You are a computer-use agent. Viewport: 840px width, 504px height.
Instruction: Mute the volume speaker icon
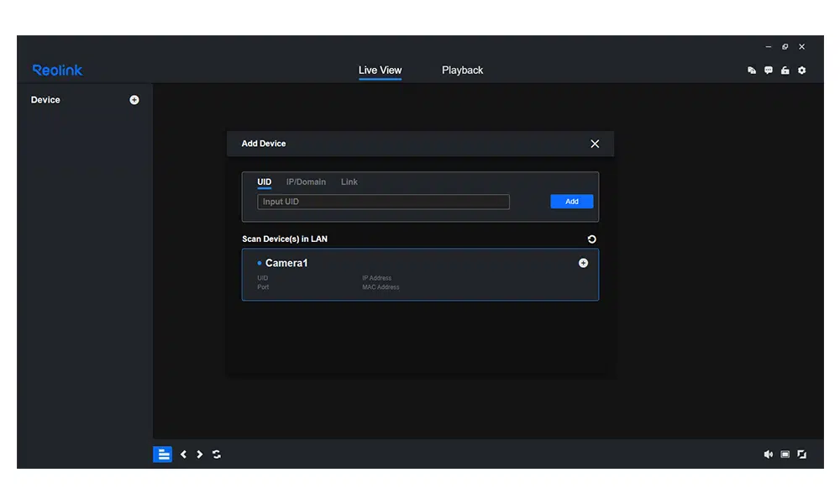(769, 454)
